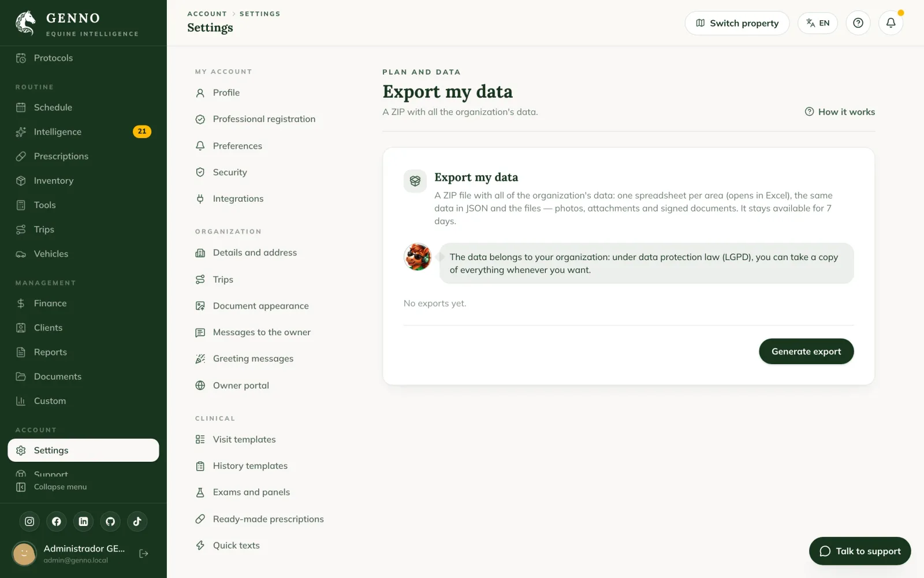Select Settings in the sidebar

coord(83,450)
